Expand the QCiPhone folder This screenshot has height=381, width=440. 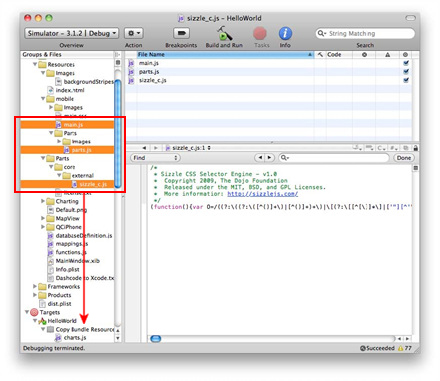tap(43, 227)
